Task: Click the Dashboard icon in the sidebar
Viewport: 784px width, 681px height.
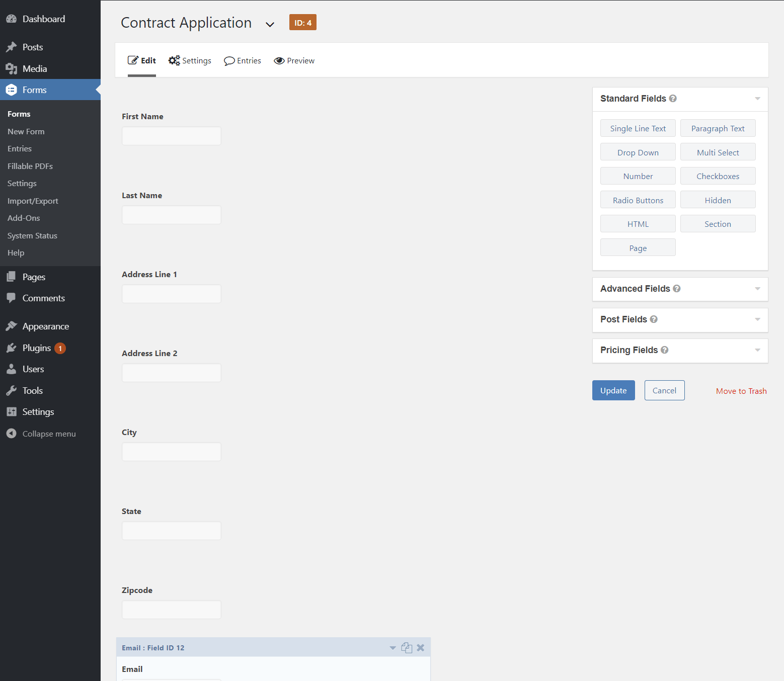Action: [x=12, y=18]
